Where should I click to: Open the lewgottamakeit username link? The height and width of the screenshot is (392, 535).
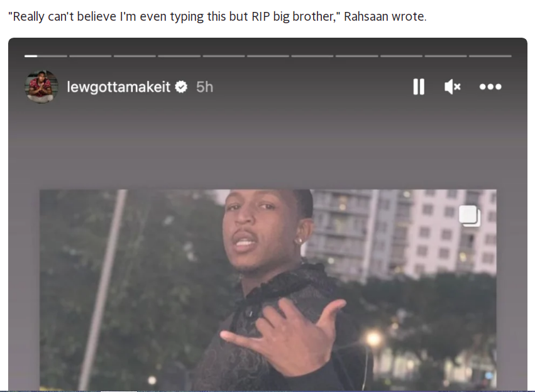click(x=118, y=87)
